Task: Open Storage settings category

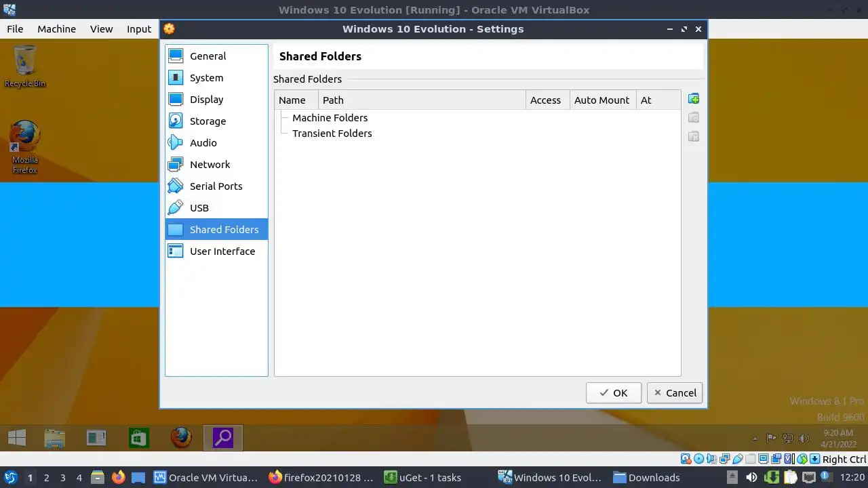Action: click(x=216, y=121)
